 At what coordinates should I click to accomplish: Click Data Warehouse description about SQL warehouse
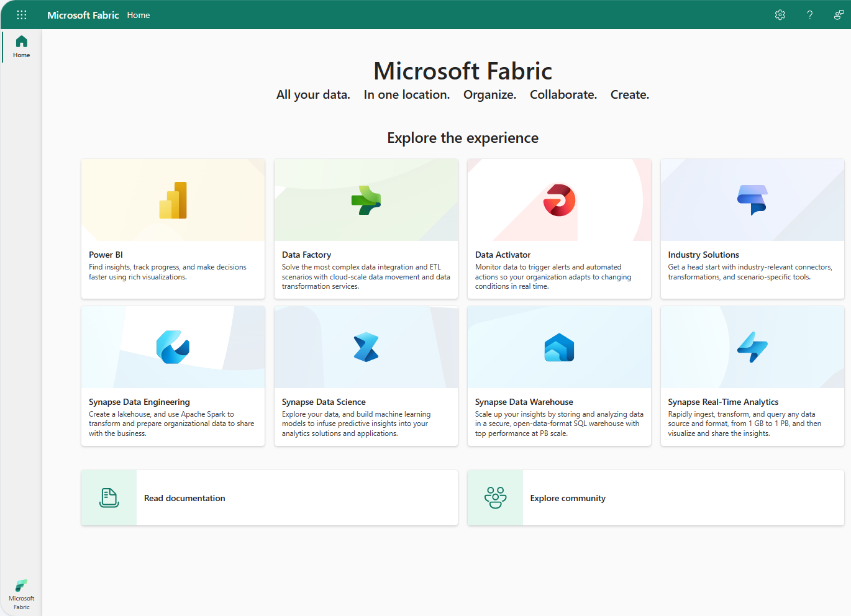(559, 424)
